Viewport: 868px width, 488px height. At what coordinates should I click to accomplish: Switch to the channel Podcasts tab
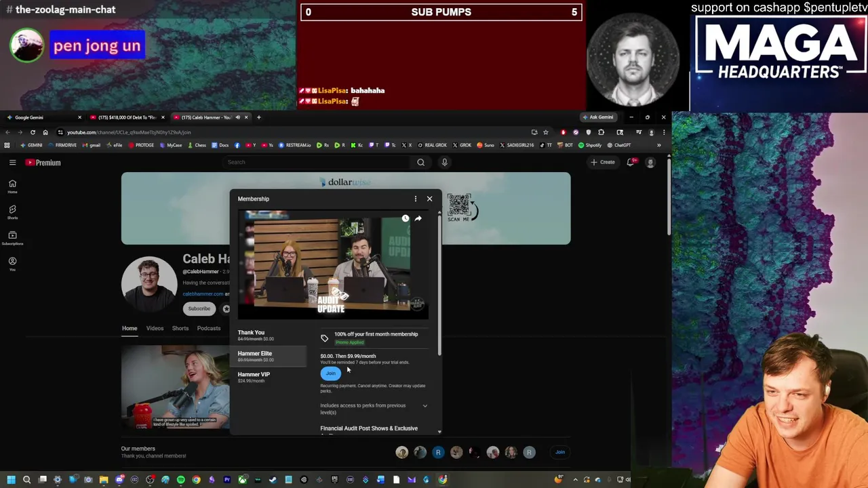[x=208, y=328]
